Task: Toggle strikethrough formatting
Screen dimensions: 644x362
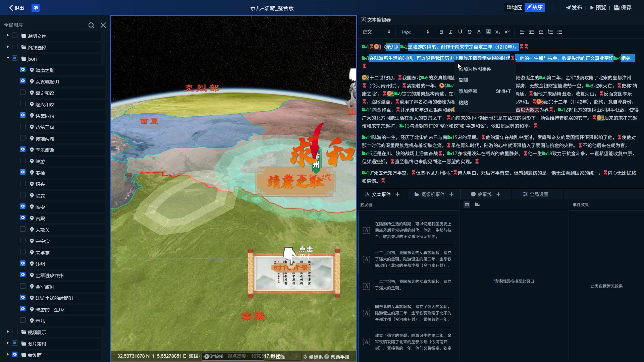Action: coord(469,32)
